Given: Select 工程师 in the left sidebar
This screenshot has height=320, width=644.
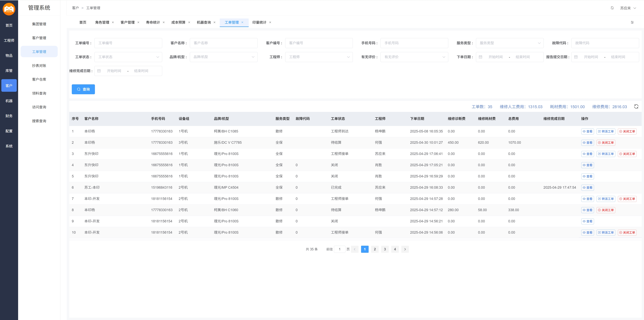Looking at the screenshot, I should 9,40.
